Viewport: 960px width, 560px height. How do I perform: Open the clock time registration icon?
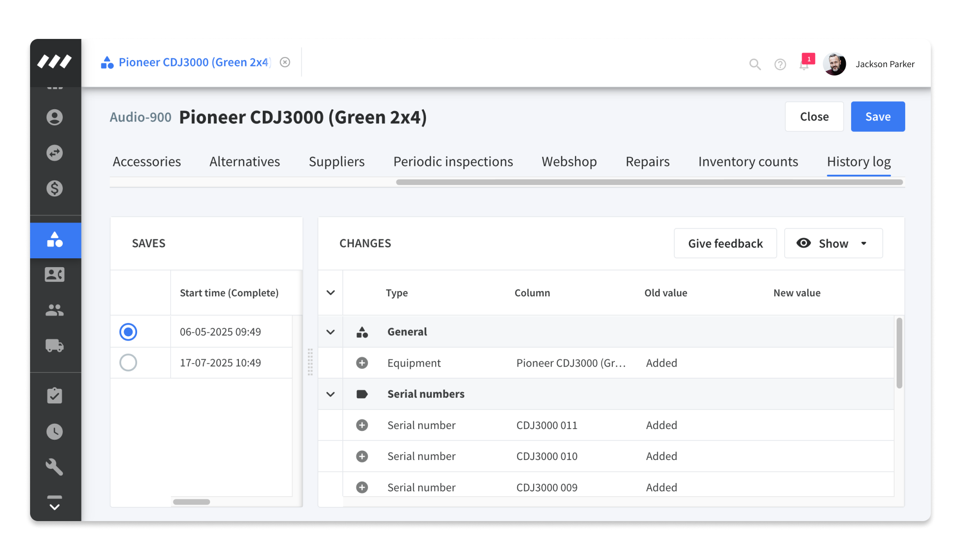tap(54, 432)
